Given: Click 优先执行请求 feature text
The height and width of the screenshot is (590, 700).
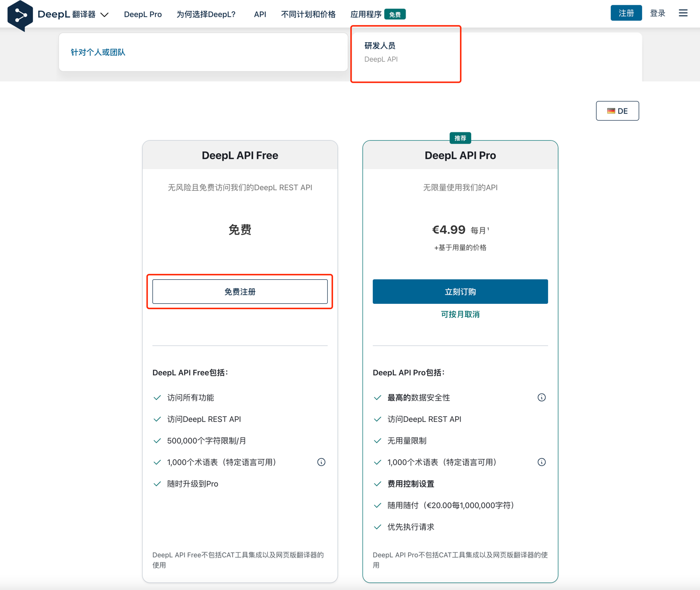Looking at the screenshot, I should 410,527.
